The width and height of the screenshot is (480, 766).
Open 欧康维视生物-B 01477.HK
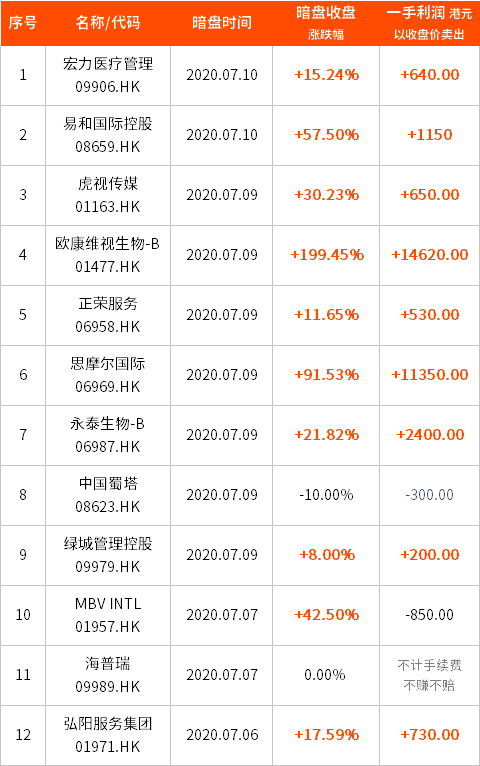(x=108, y=255)
